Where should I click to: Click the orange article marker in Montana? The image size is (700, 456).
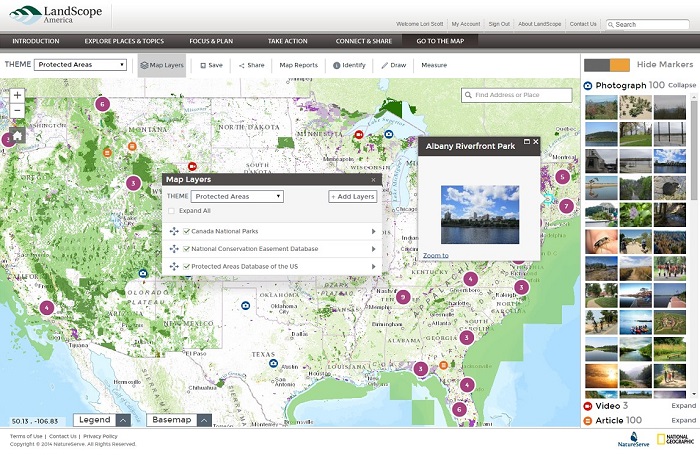(x=132, y=146)
